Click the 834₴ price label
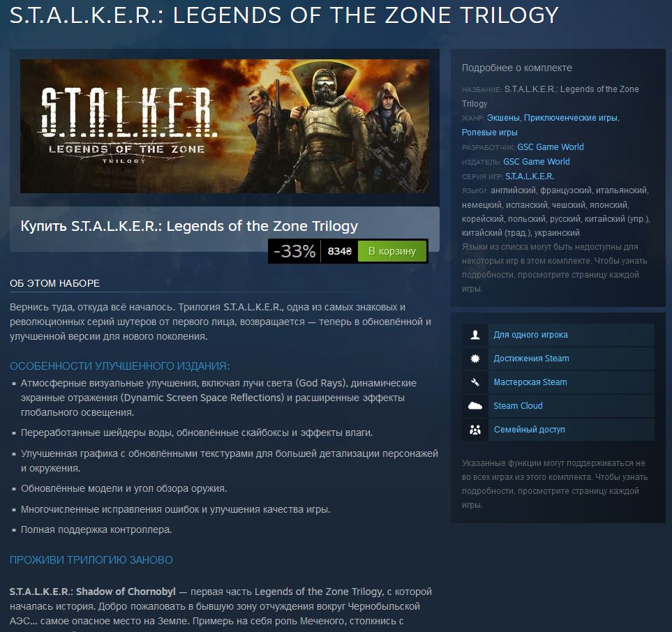This screenshot has width=672, height=632. pos(339,251)
